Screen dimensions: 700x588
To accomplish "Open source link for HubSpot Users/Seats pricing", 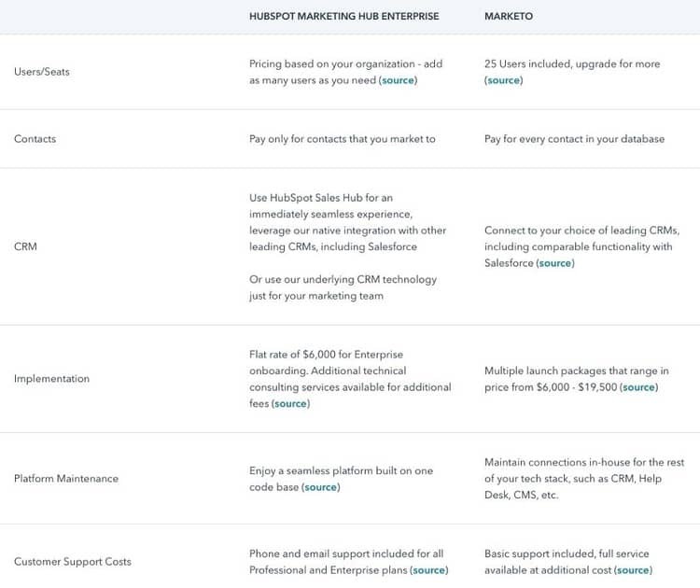I will (x=399, y=80).
